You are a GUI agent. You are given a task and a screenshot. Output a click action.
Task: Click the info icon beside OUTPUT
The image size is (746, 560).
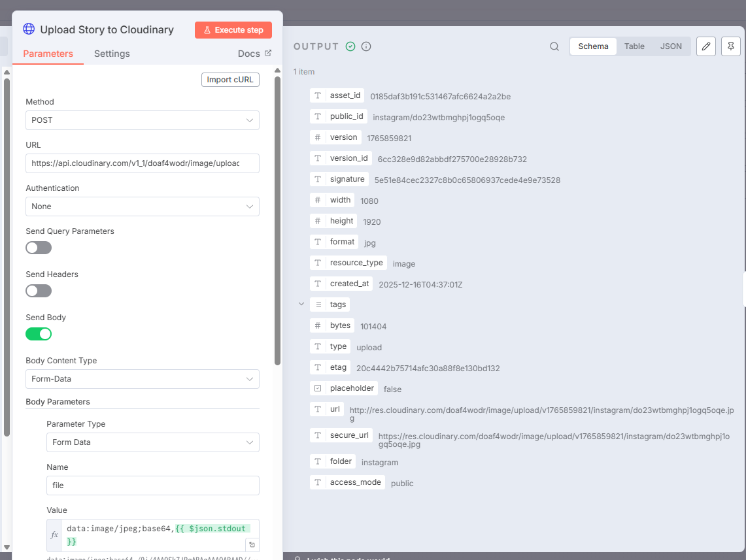coord(366,46)
